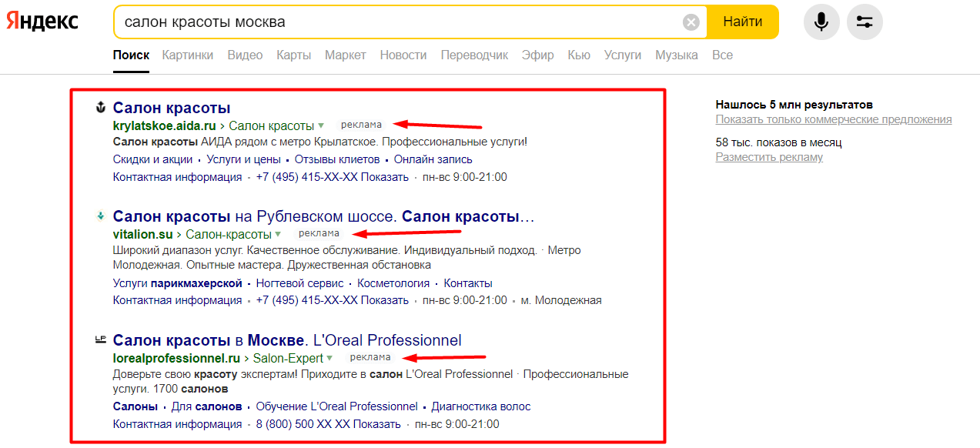
Task: Click the lorealprofessionnel.ru favicon
Action: [x=99, y=339]
